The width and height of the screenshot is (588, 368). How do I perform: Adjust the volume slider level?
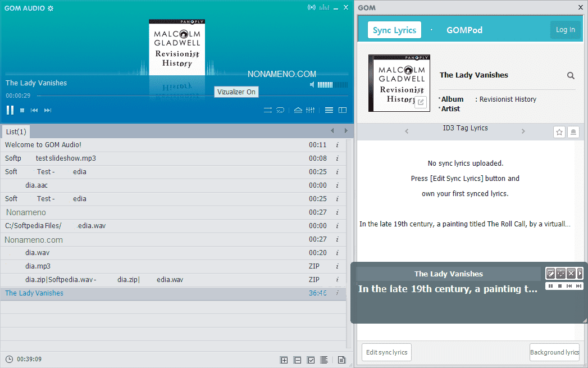(325, 85)
